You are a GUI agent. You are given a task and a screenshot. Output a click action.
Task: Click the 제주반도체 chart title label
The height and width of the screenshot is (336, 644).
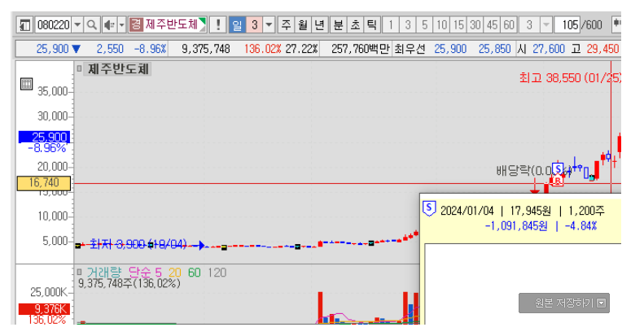coord(118,69)
